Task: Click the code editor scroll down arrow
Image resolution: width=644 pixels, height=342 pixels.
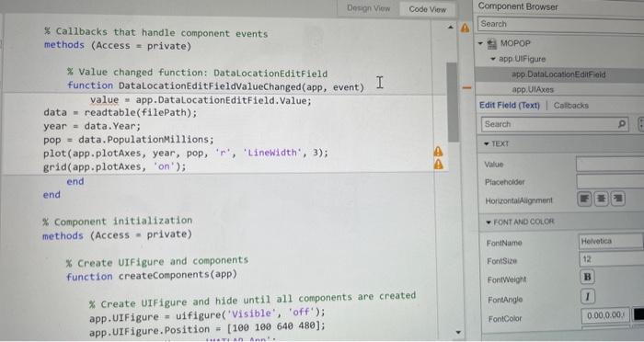Action: (458, 332)
